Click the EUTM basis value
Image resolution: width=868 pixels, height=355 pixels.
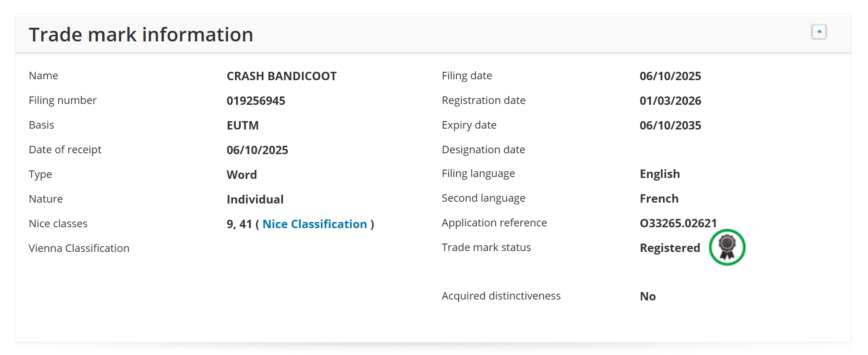[243, 126]
